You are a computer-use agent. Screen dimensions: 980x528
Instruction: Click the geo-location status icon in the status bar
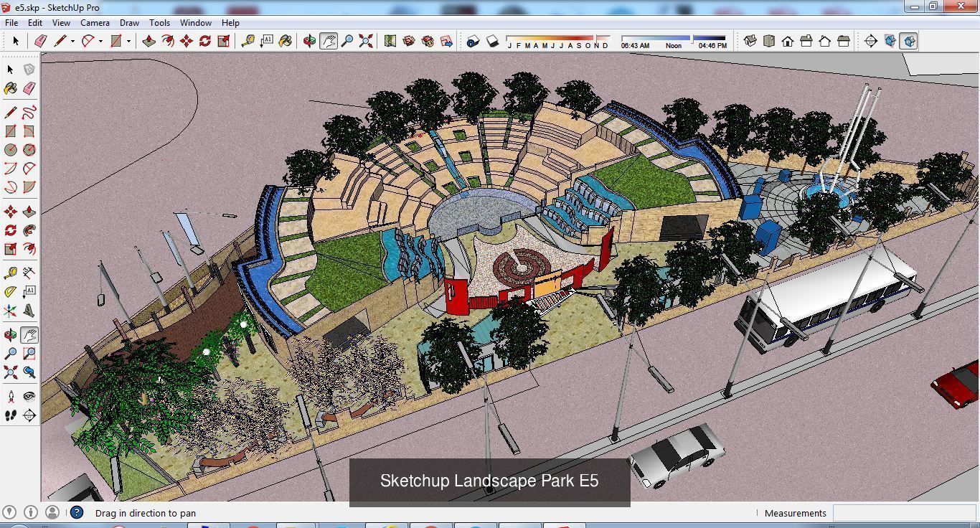tap(9, 512)
